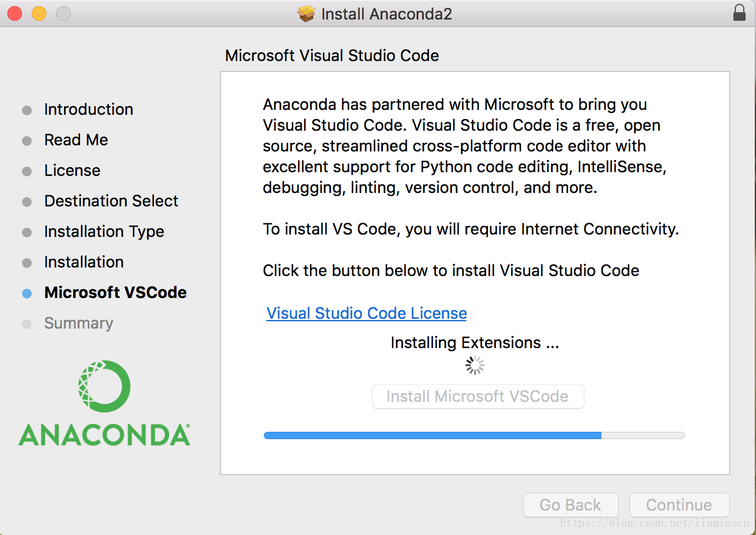Click the loading spinner icon
Viewport: 756px width, 535px height.
pos(474,365)
